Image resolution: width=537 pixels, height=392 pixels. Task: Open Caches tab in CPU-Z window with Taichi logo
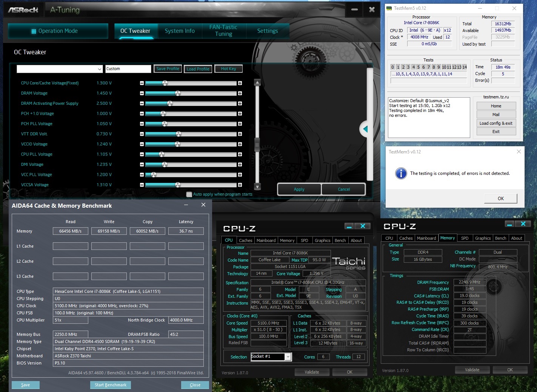pyautogui.click(x=246, y=240)
